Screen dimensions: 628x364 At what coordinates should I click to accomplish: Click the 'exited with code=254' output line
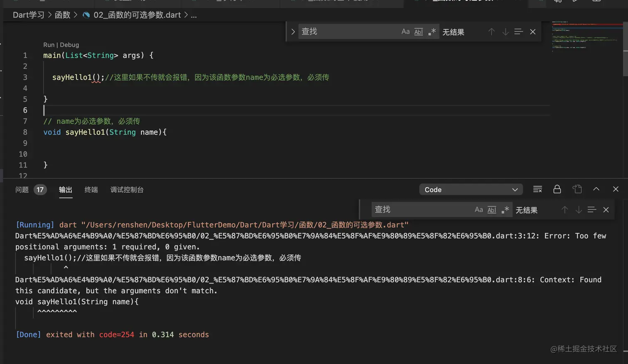112,335
